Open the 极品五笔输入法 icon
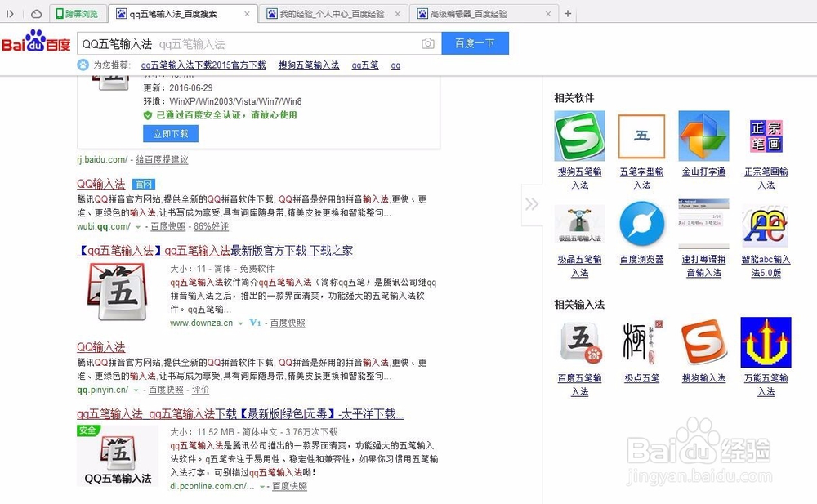This screenshot has height=504, width=817. (x=579, y=224)
